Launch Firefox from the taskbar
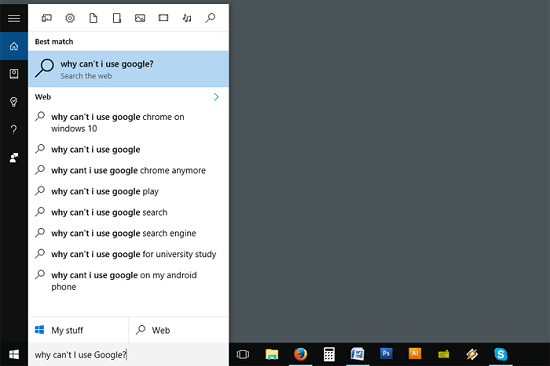The width and height of the screenshot is (550, 366). pyautogui.click(x=300, y=354)
